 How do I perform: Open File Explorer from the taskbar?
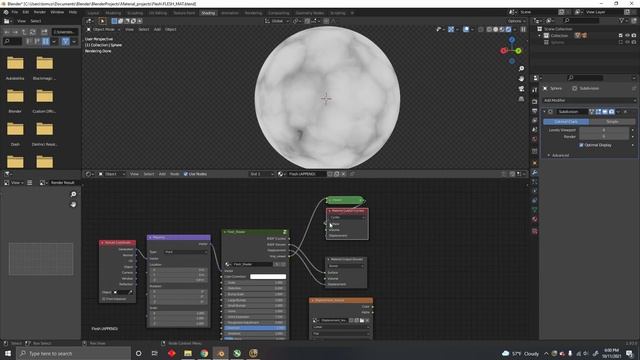[x=188, y=353]
